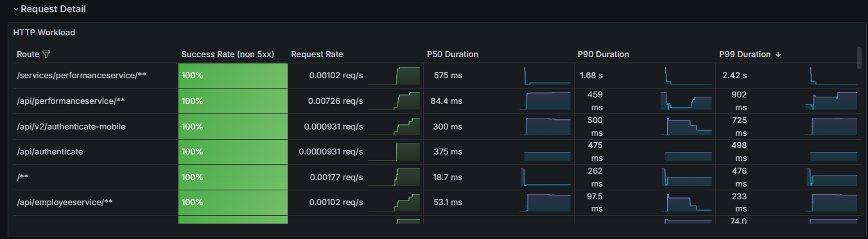
Task: Click P99 sparkline of /api/authenticate row
Action: pos(833,156)
